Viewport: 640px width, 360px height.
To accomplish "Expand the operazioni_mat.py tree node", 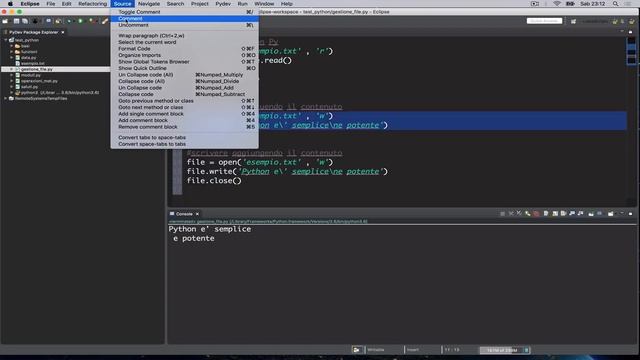I will tap(12, 81).
